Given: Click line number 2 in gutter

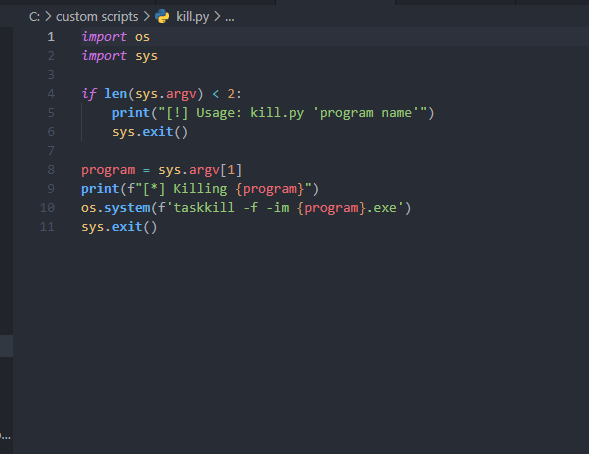Looking at the screenshot, I should [51, 56].
